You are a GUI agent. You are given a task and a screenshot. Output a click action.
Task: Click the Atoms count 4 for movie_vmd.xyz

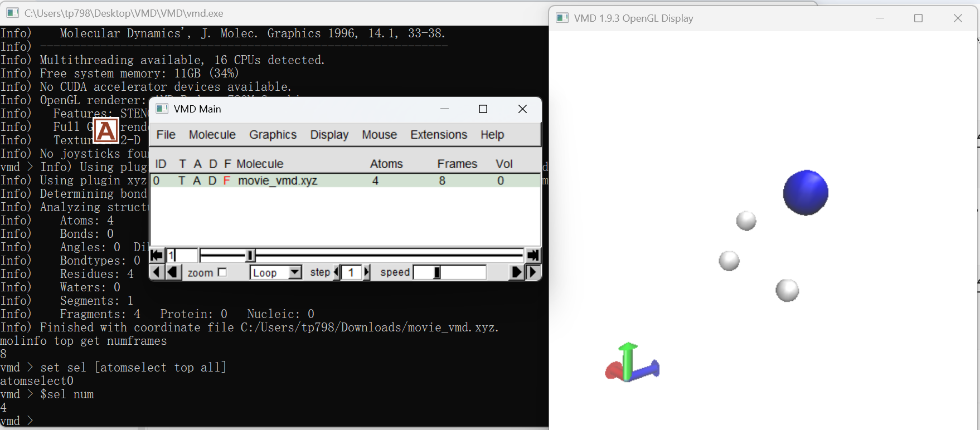click(375, 180)
